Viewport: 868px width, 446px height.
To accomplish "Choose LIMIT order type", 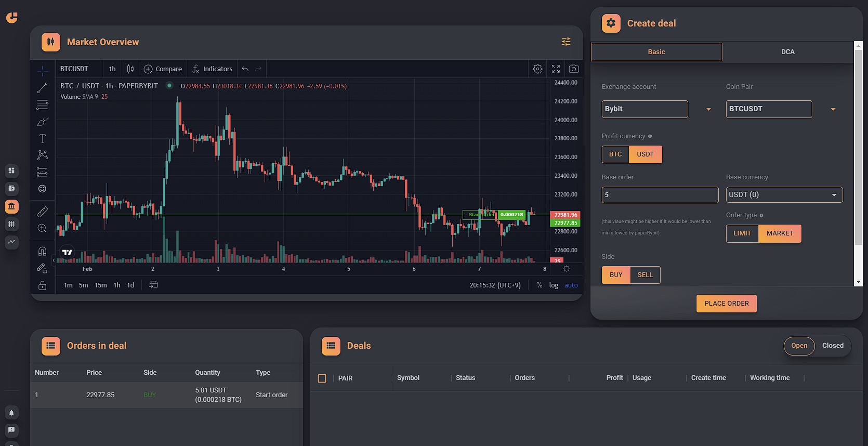I will pyautogui.click(x=742, y=233).
